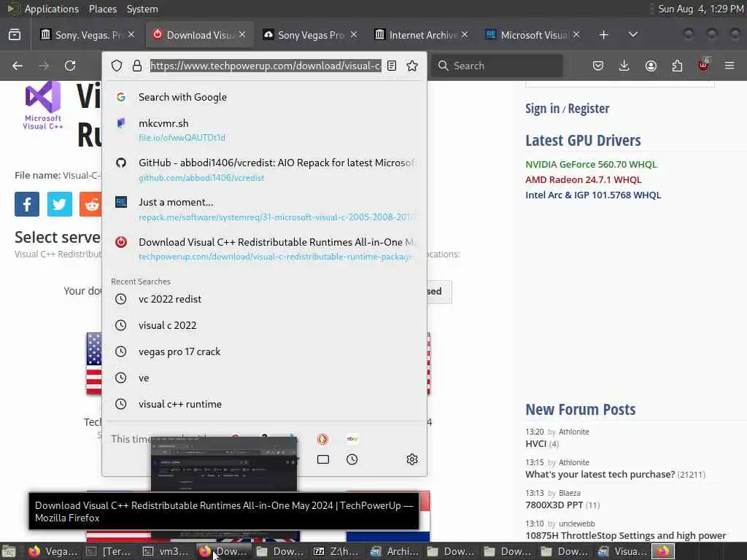Open the Firefox hamburger application menu
Viewport: 747px width, 560px height.
(729, 66)
